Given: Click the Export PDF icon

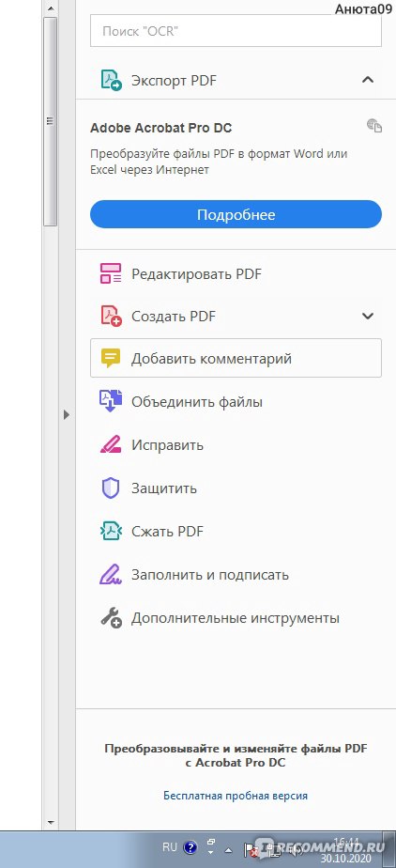Looking at the screenshot, I should tap(111, 80).
